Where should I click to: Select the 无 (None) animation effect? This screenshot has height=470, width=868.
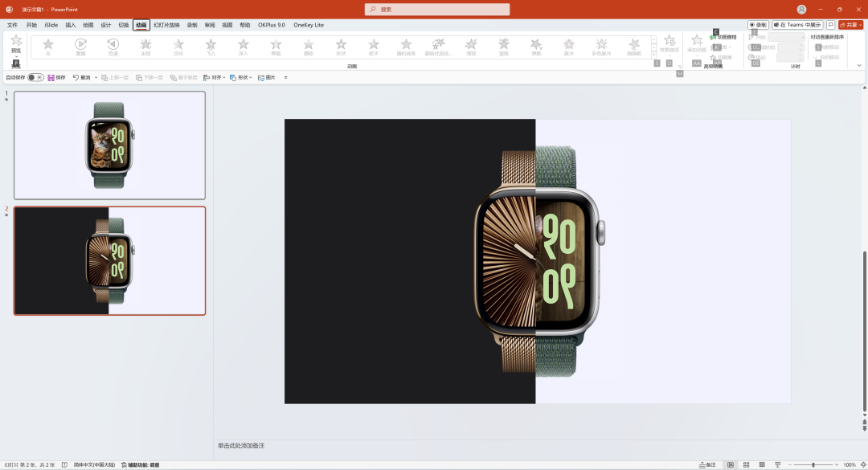pyautogui.click(x=48, y=47)
